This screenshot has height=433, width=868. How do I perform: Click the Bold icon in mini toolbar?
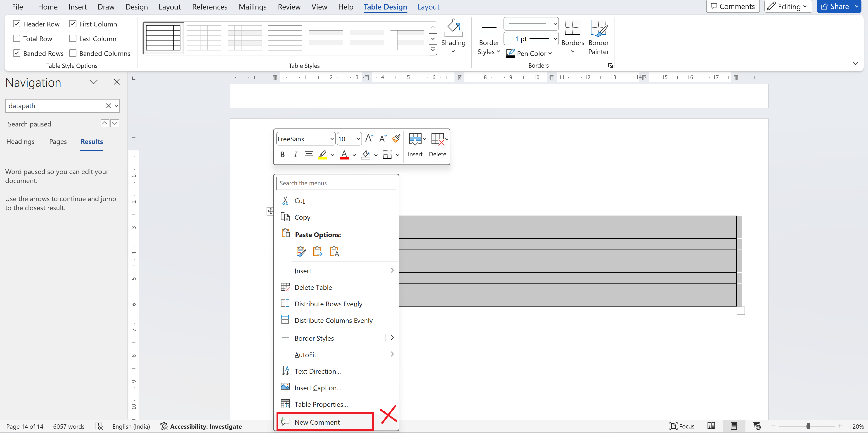pos(282,155)
